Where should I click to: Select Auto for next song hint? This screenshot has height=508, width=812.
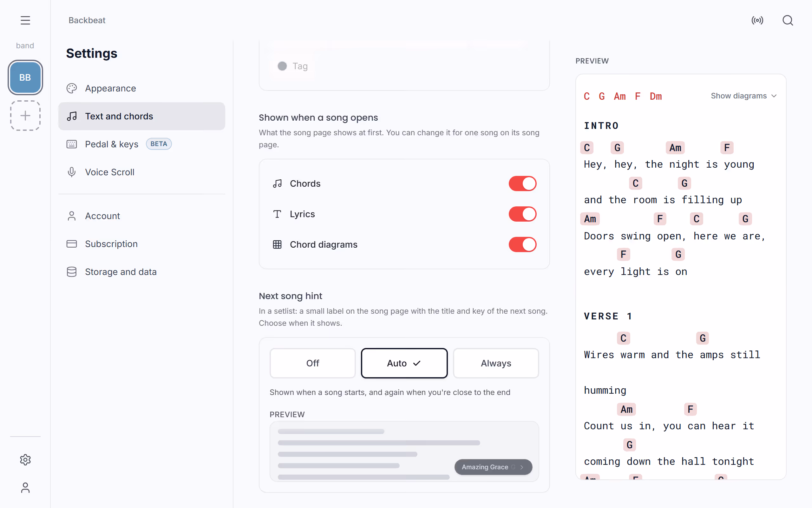pyautogui.click(x=404, y=363)
